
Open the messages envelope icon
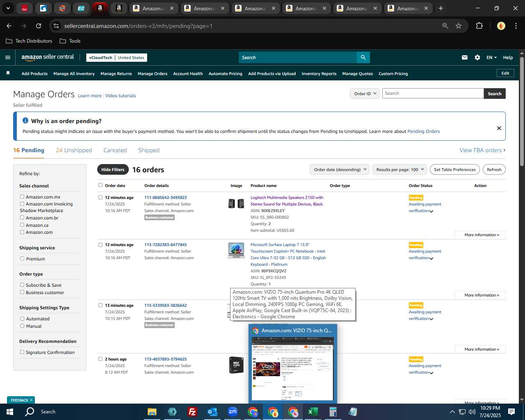point(464,57)
